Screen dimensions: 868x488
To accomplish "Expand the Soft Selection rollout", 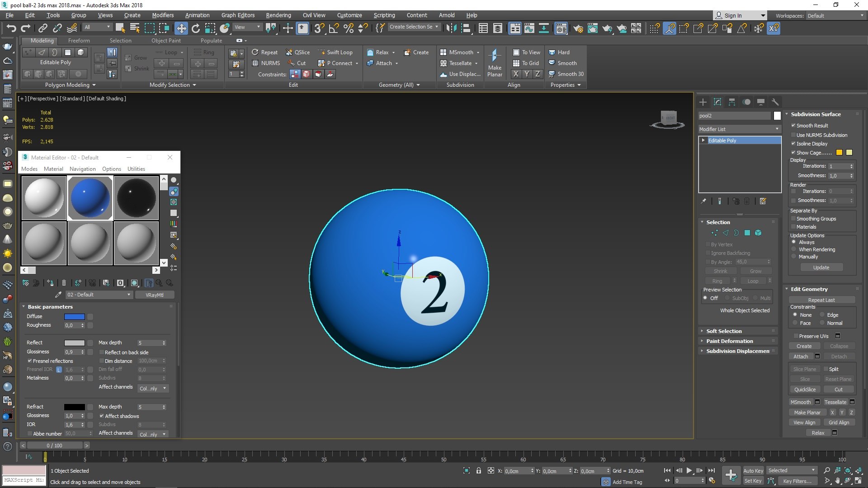I will [x=724, y=331].
